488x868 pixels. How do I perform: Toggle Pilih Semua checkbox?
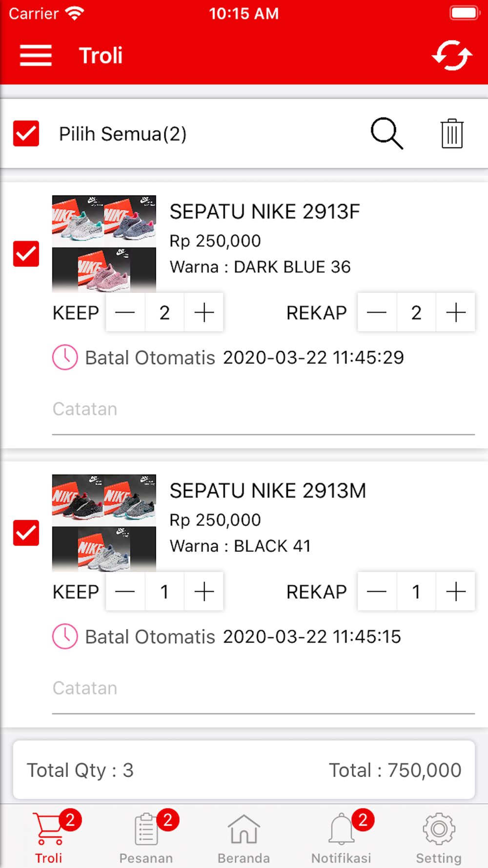(x=26, y=133)
